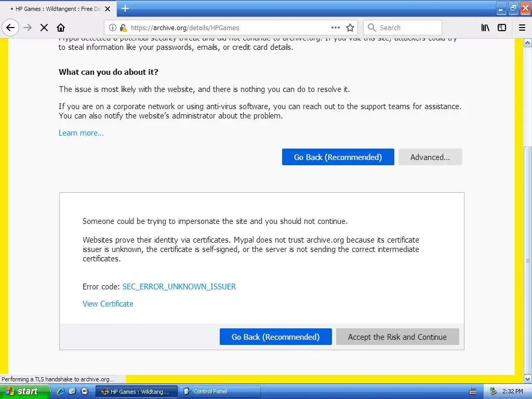
Task: Toggle the sidebars icon
Action: click(x=502, y=28)
